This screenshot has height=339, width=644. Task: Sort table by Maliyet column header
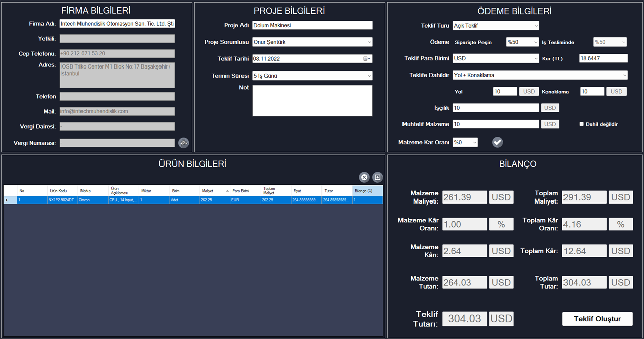tap(214, 191)
